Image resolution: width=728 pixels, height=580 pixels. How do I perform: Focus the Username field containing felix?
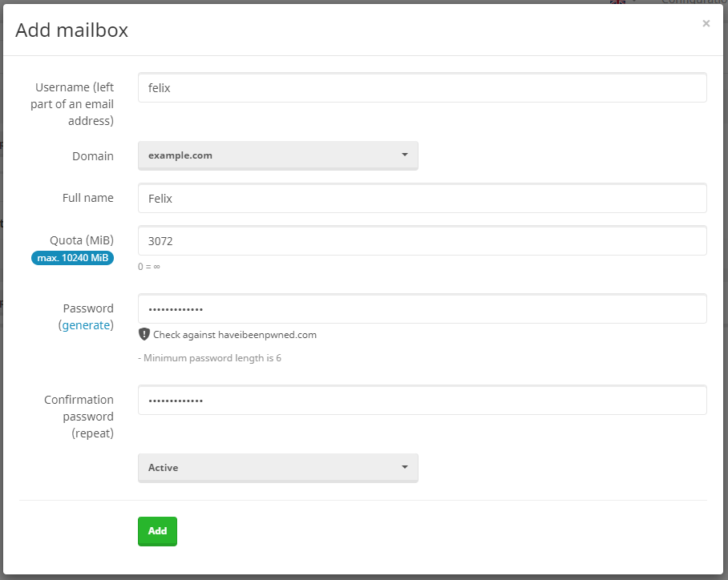422,87
